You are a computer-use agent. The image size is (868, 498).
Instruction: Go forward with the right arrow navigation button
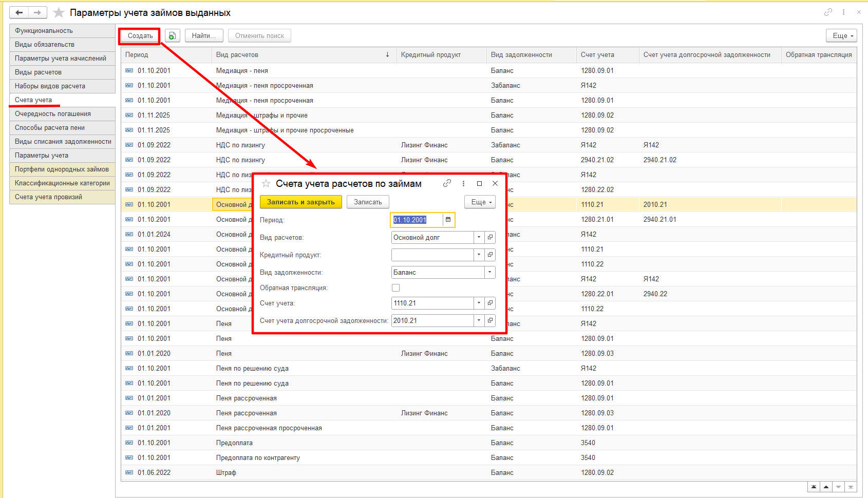[x=37, y=12]
